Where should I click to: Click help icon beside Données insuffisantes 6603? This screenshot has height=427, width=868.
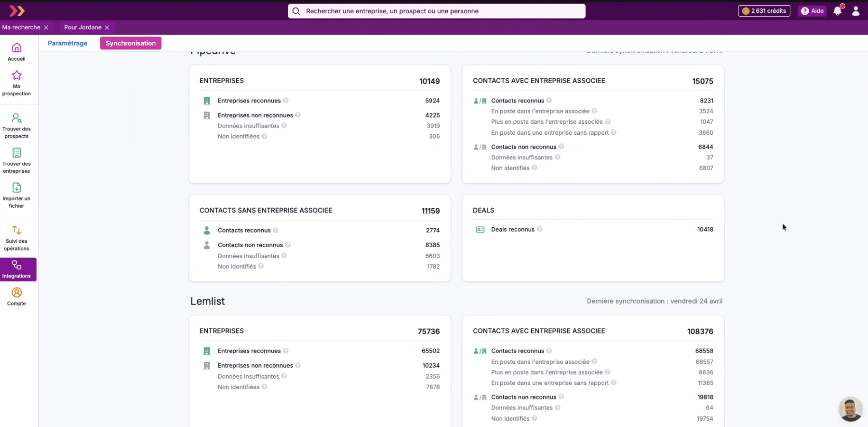click(x=284, y=256)
